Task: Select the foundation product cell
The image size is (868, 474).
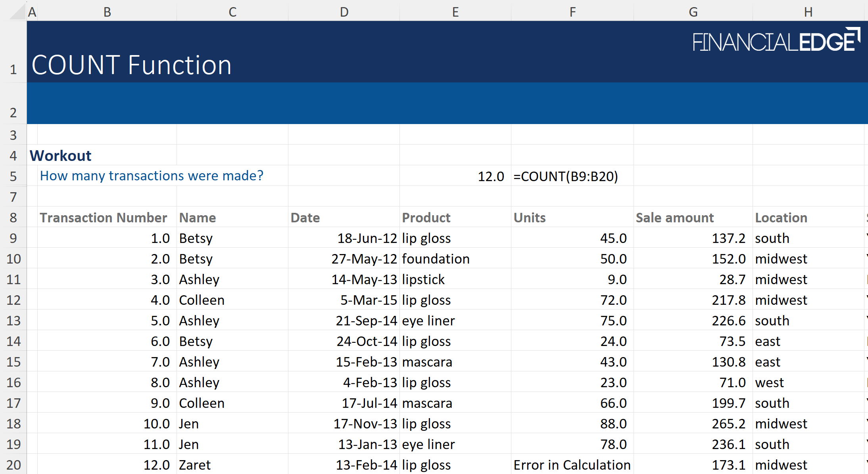Action: pyautogui.click(x=436, y=258)
